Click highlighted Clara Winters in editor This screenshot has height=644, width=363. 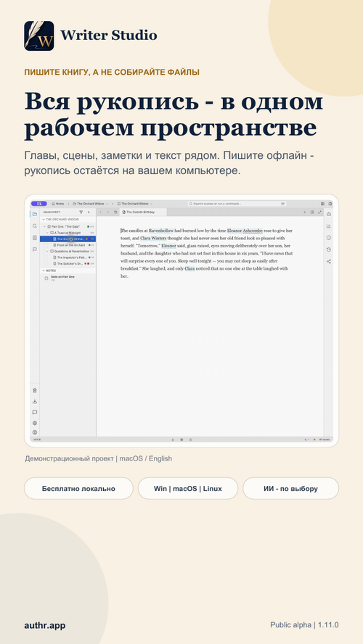click(x=153, y=238)
